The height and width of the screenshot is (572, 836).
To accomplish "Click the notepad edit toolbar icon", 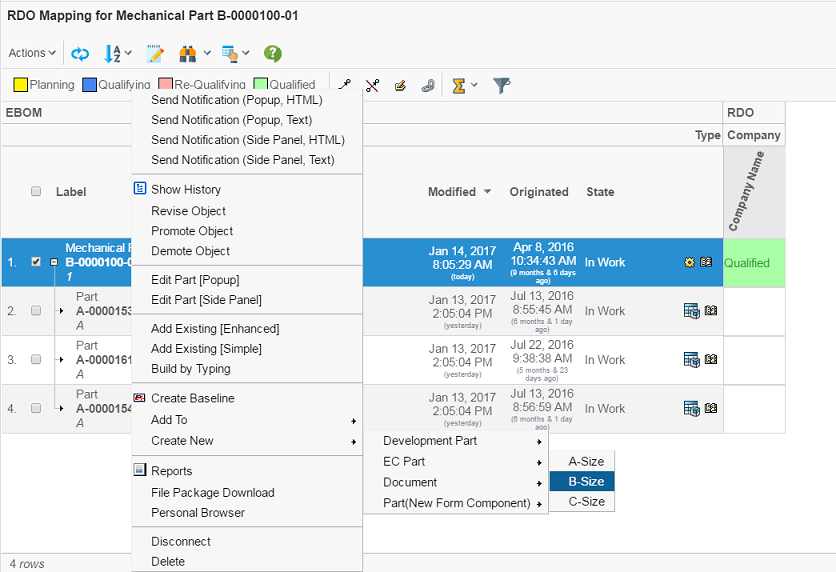I will coord(154,54).
